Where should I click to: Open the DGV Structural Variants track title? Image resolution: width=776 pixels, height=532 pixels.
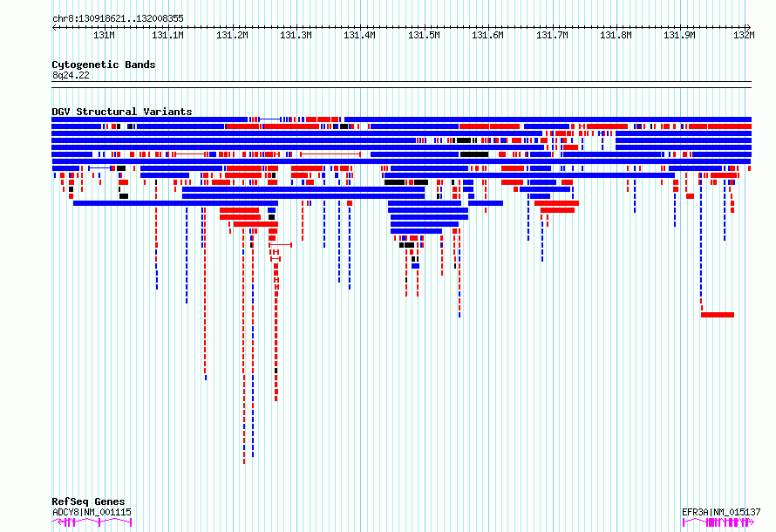click(x=122, y=112)
